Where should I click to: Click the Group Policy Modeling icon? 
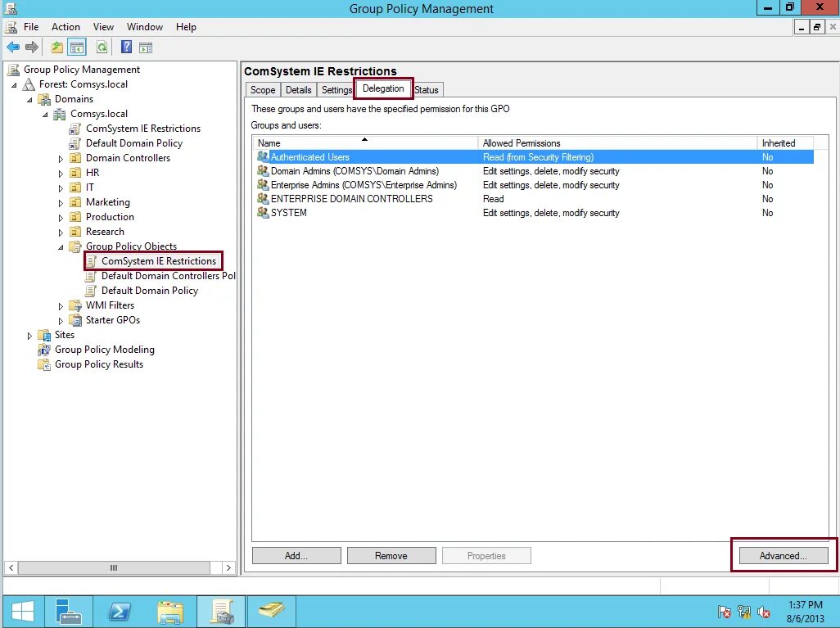click(44, 350)
